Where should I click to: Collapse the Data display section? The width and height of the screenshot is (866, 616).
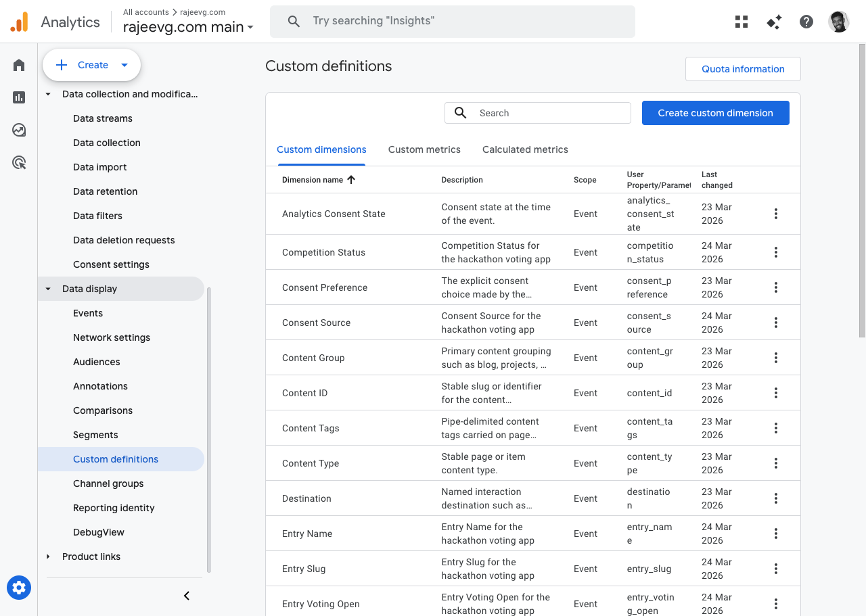point(48,289)
